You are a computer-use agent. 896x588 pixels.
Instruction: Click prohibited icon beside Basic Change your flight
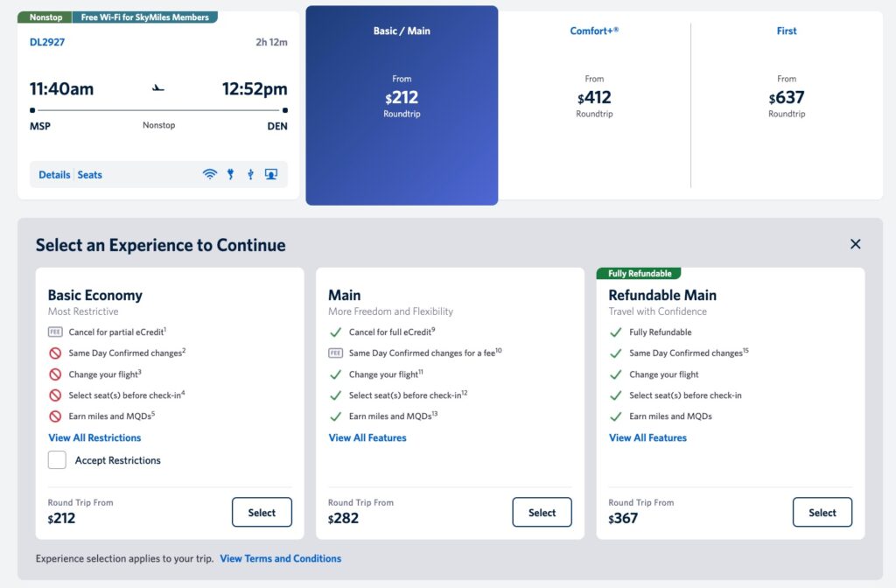tap(55, 374)
